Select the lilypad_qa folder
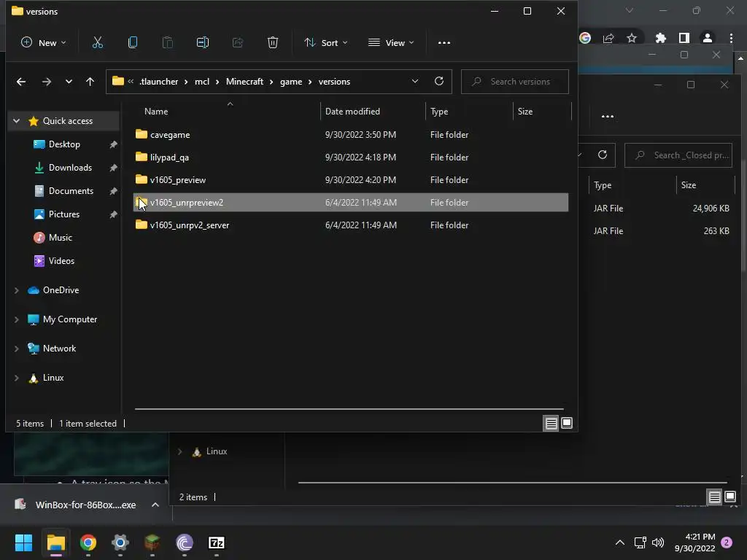Image resolution: width=747 pixels, height=560 pixels. [x=351, y=157]
